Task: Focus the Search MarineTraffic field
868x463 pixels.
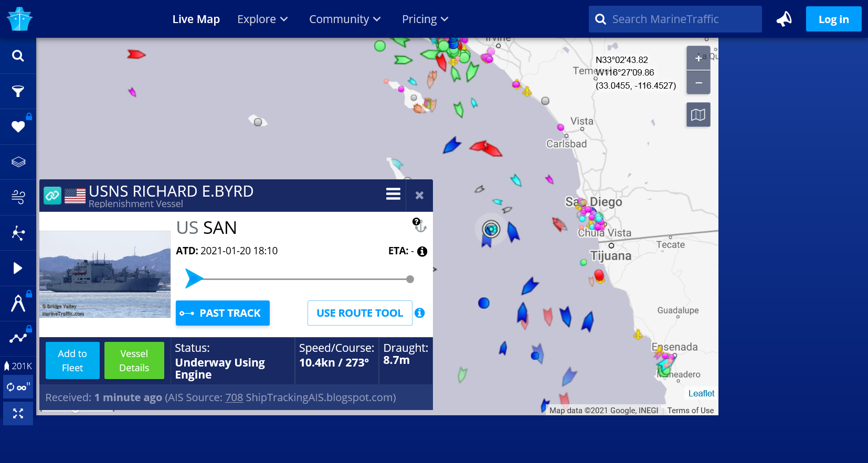Action: pyautogui.click(x=675, y=19)
